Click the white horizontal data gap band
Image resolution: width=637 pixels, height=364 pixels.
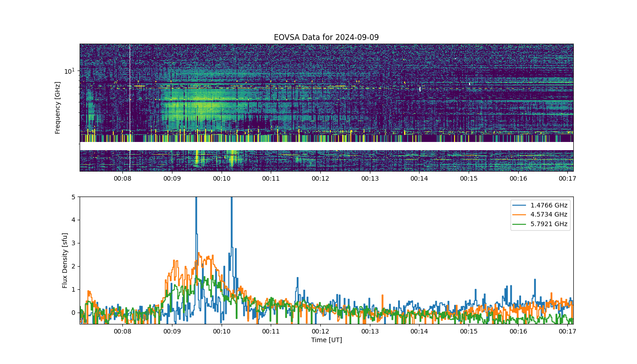[x=326, y=146]
